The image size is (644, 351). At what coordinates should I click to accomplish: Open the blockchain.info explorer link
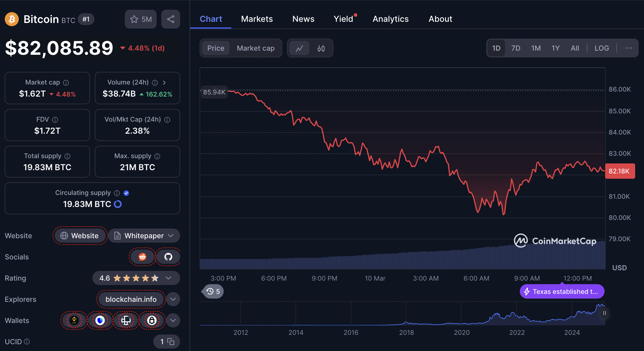[131, 299]
